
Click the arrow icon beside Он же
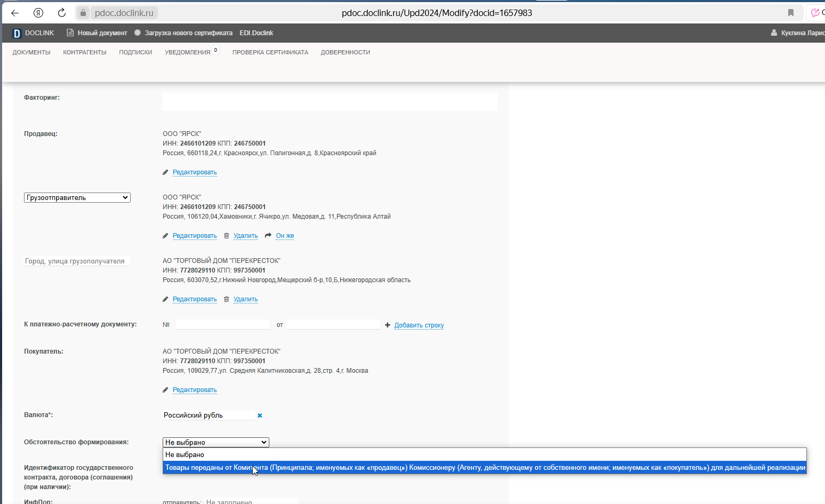pyautogui.click(x=268, y=235)
